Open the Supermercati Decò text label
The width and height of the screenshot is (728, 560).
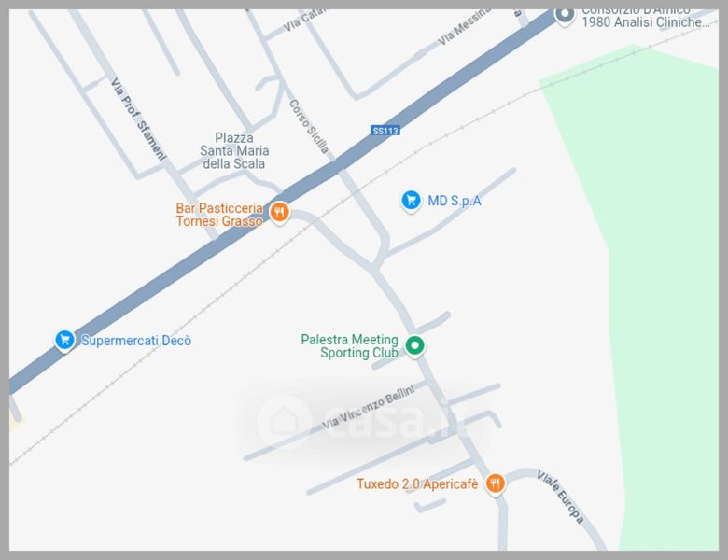click(x=136, y=341)
